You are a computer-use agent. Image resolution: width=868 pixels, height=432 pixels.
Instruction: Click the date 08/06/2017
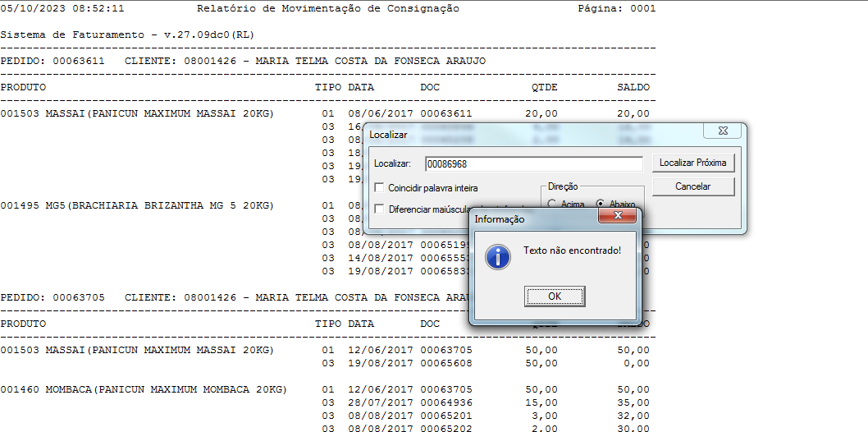pos(381,113)
